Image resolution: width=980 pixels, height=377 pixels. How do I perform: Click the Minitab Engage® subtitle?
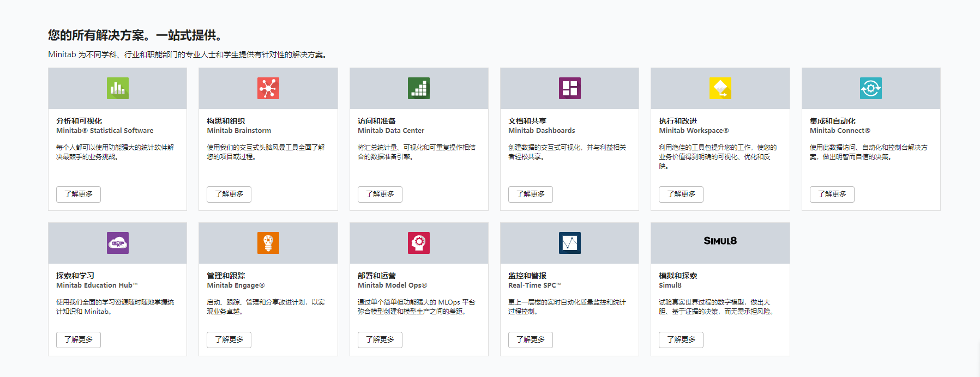point(236,285)
